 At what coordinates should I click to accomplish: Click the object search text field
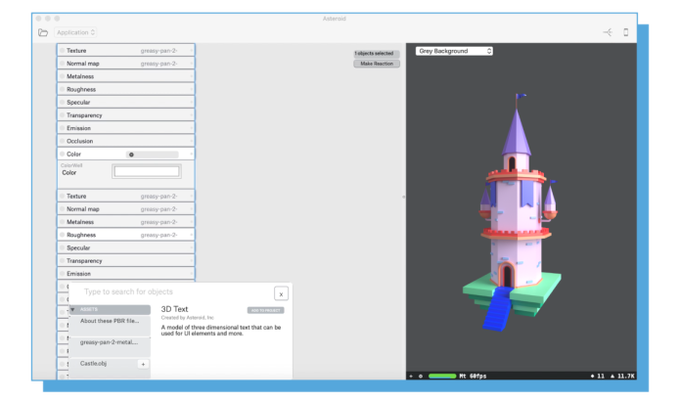click(x=170, y=292)
